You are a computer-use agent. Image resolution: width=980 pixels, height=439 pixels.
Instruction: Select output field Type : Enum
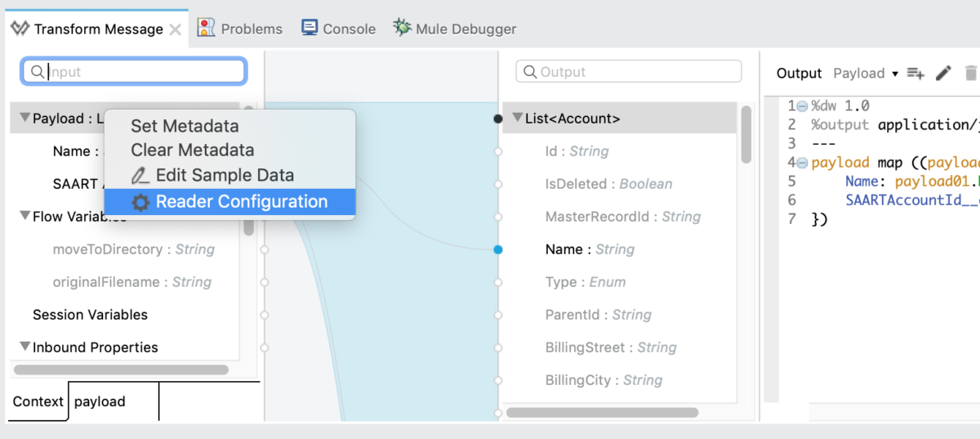tap(586, 282)
